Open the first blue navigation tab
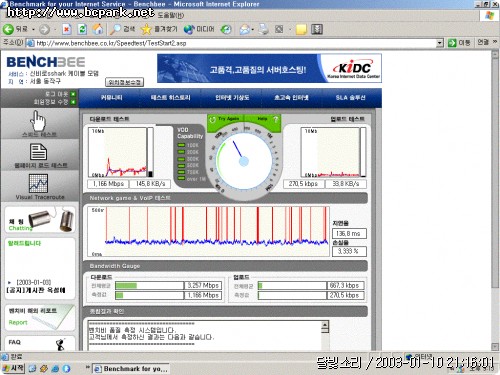The image size is (500, 375). [111, 97]
